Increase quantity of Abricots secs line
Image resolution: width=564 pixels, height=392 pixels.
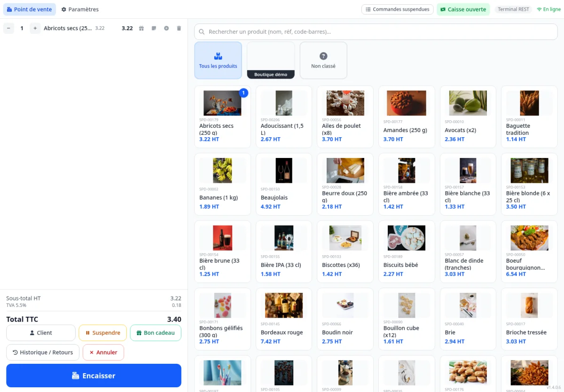pos(35,28)
